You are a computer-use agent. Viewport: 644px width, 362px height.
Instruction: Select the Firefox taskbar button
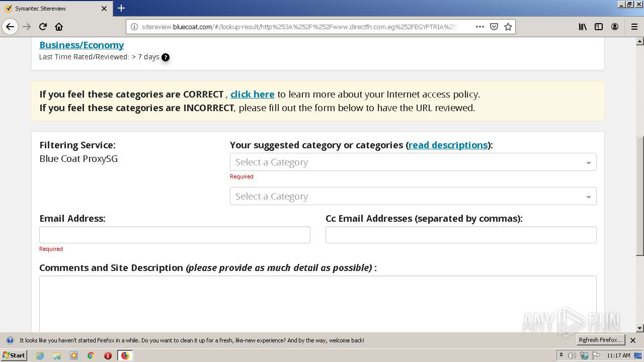[125, 355]
